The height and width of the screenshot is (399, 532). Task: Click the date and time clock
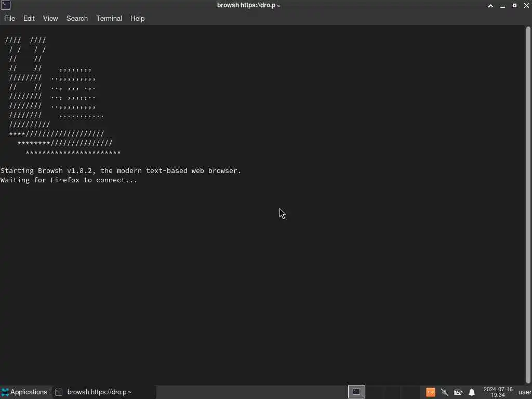(498, 392)
